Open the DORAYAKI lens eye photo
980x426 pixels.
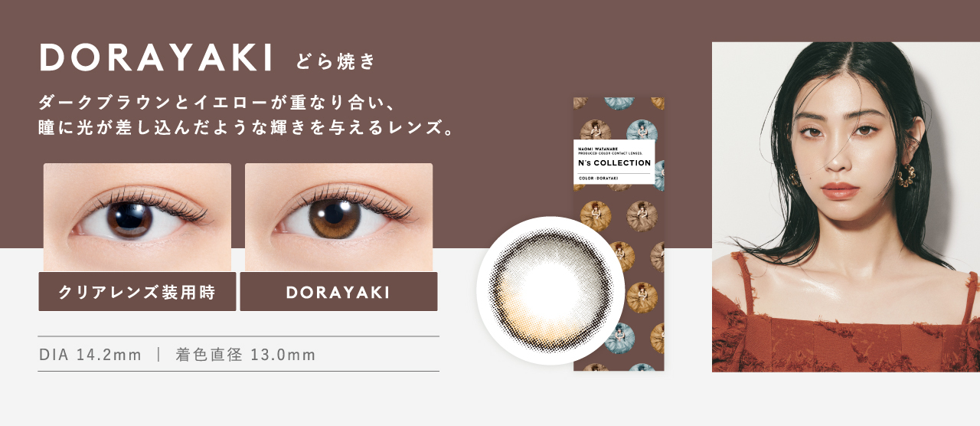[338, 217]
